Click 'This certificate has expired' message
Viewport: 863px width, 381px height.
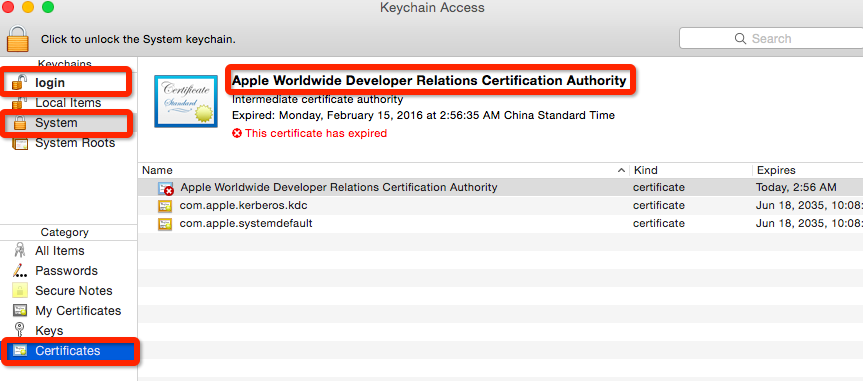pyautogui.click(x=316, y=133)
